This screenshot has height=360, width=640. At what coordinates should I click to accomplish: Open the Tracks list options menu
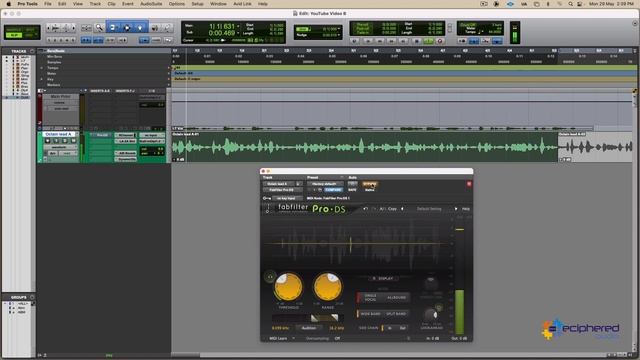click(32, 51)
